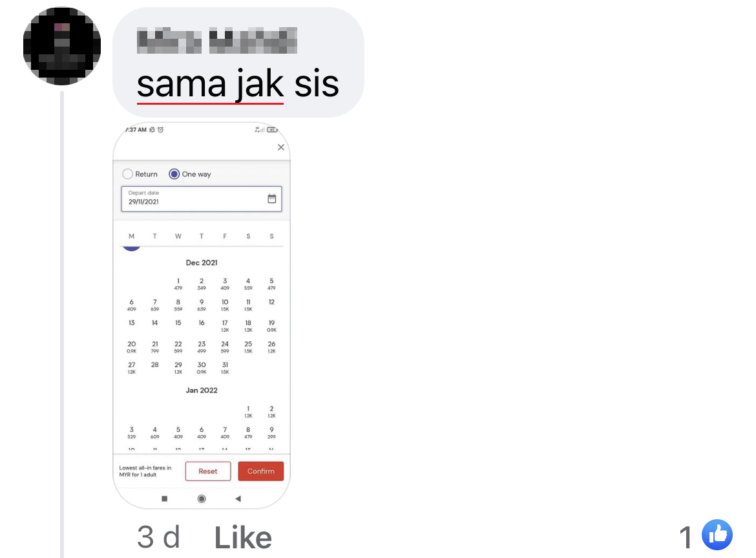The image size is (756, 558).
Task: Choose January 9 with fare 299
Action: click(271, 433)
